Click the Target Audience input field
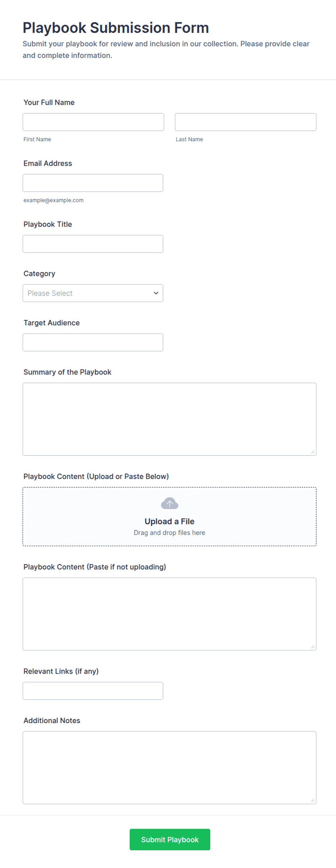The image size is (336, 868). (x=93, y=342)
